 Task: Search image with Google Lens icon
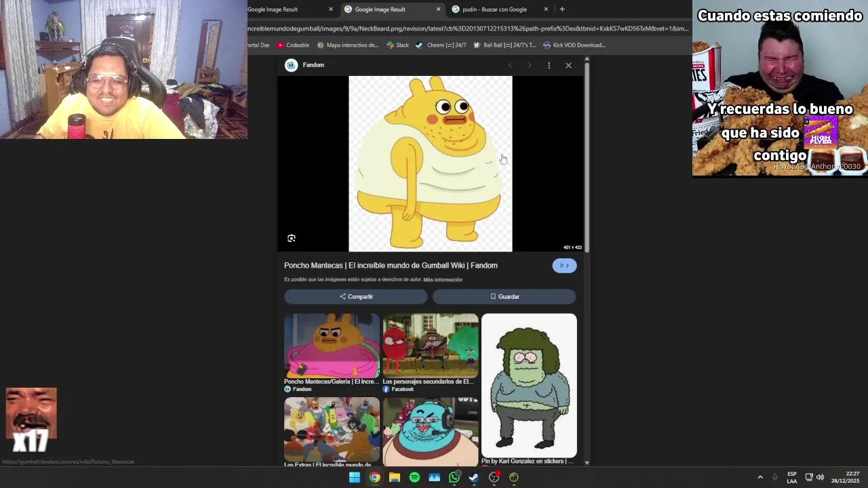pos(292,239)
